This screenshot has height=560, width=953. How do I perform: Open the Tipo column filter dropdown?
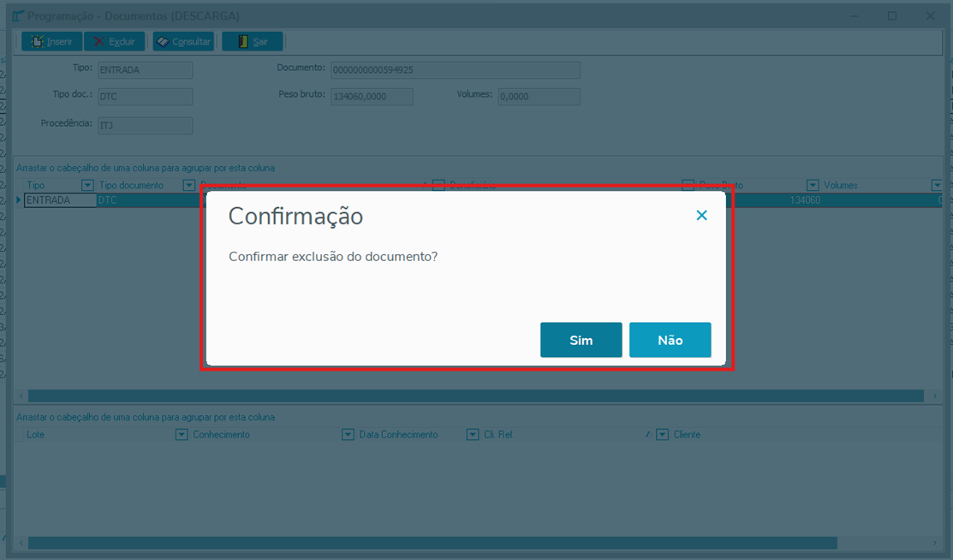87,185
